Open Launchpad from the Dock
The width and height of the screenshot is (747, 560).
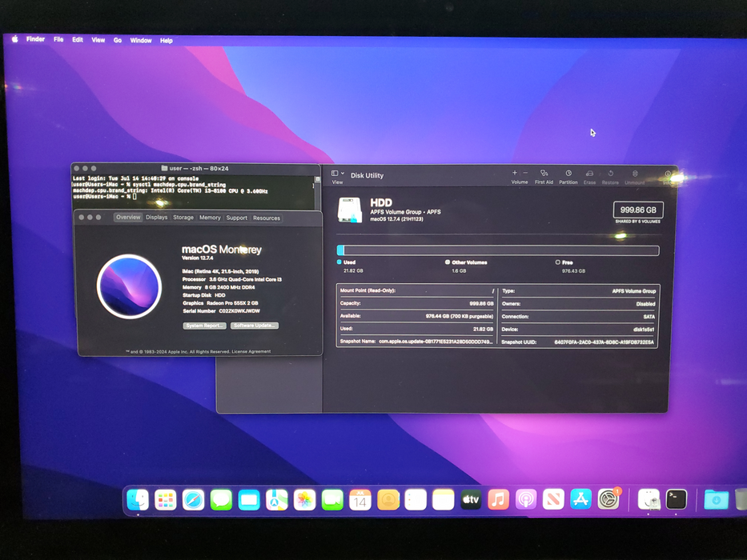point(165,500)
